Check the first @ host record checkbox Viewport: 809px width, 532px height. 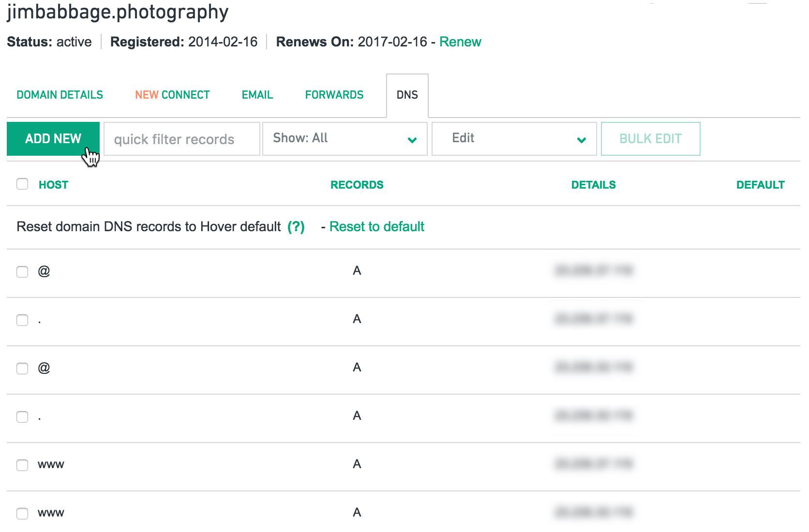tap(22, 272)
